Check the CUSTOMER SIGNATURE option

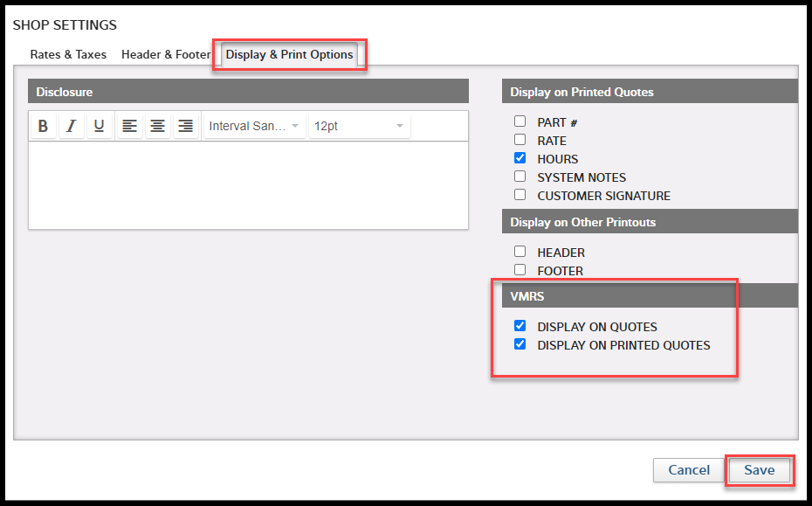(x=520, y=195)
